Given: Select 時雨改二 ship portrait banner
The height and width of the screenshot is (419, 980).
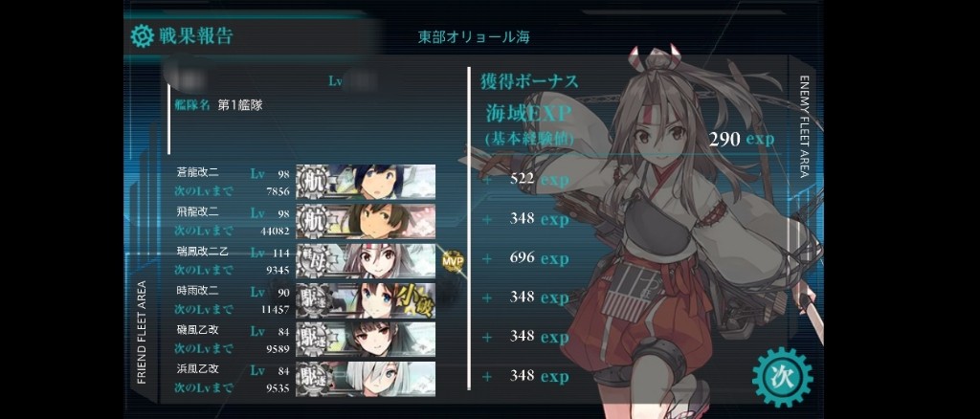Looking at the screenshot, I should (x=366, y=299).
